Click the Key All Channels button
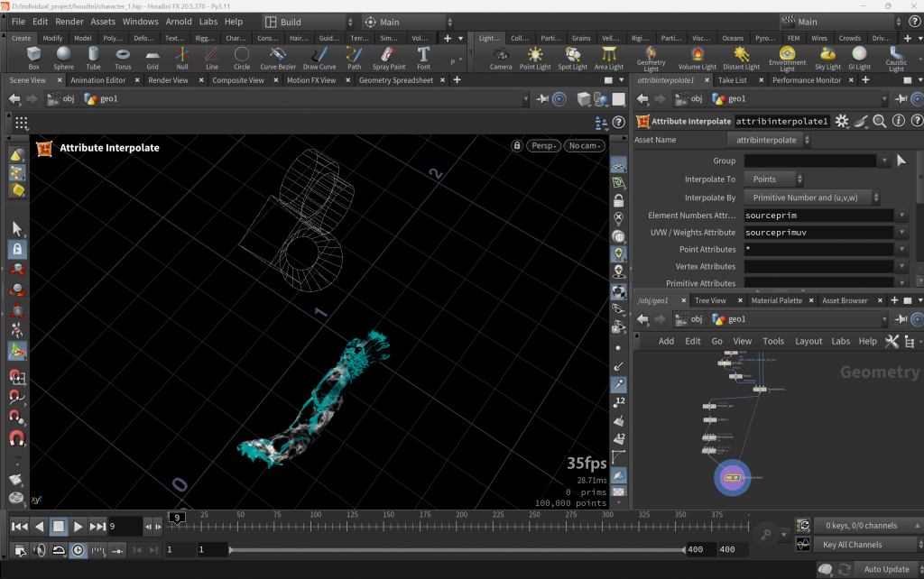 (x=852, y=545)
